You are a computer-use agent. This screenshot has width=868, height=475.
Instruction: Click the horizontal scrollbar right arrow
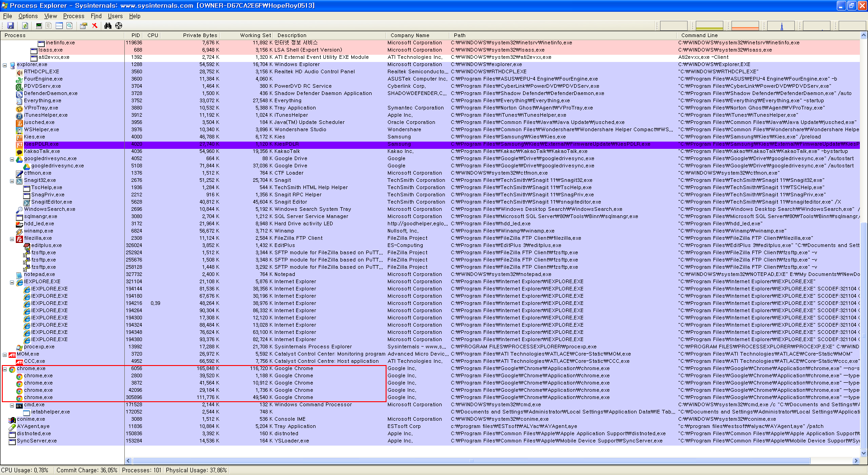coord(856,461)
